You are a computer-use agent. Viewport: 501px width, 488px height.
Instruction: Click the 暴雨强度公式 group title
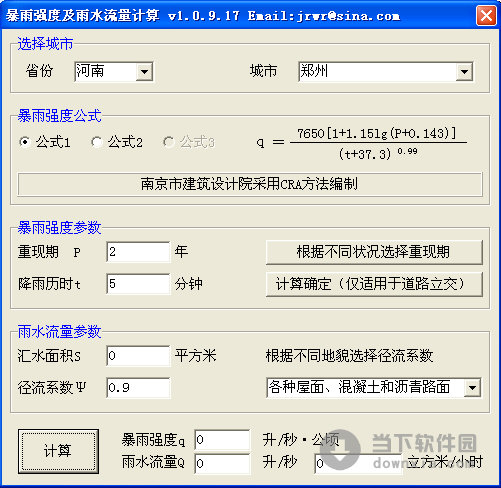pos(59,116)
